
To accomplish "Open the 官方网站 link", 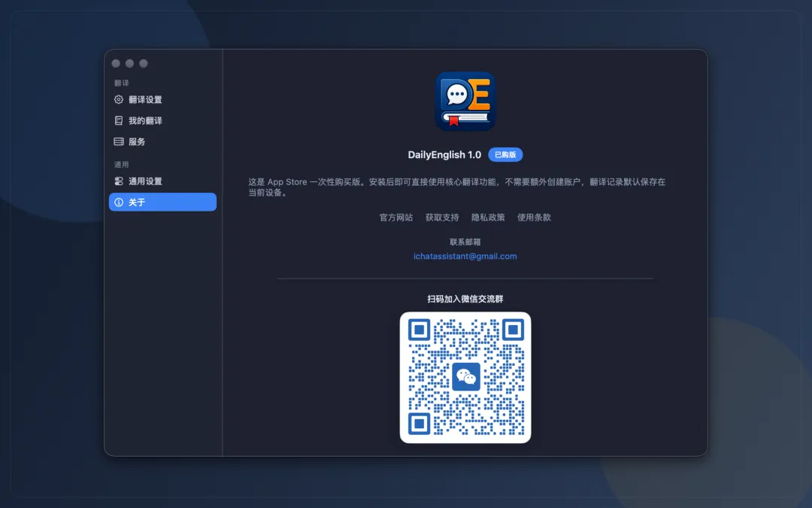I will [x=396, y=217].
